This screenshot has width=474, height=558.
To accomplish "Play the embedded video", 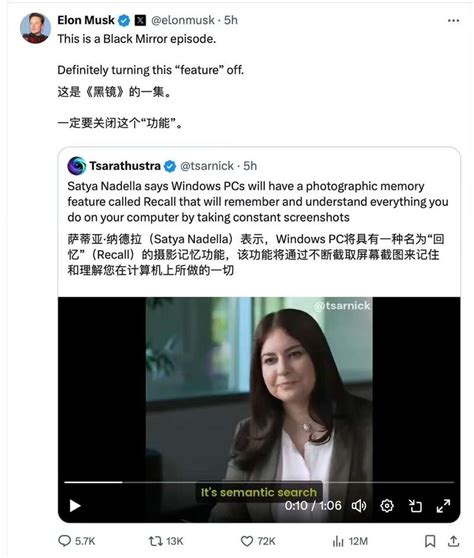I will click(x=75, y=505).
